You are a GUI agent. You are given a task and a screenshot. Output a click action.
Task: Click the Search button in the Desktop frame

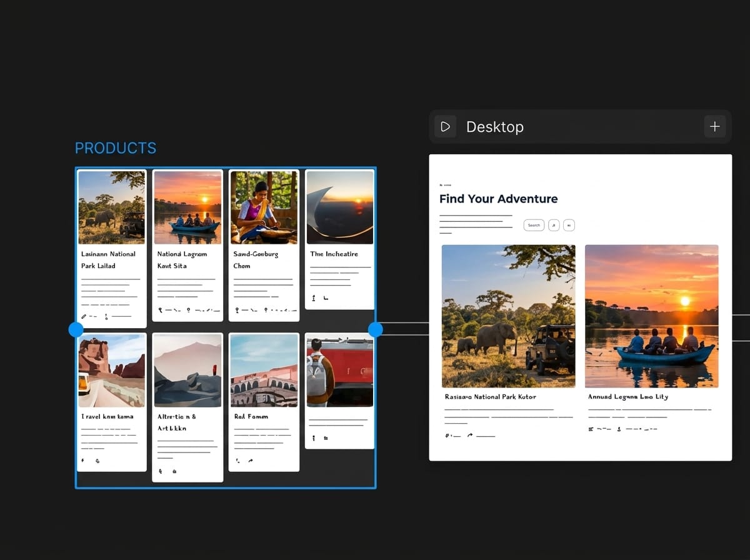pyautogui.click(x=534, y=225)
